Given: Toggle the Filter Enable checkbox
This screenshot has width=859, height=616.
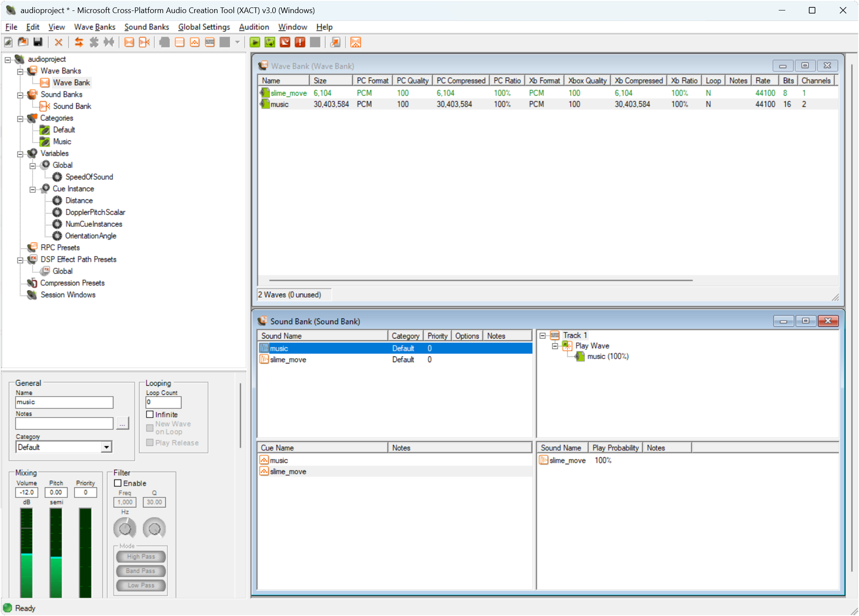Looking at the screenshot, I should tap(118, 483).
